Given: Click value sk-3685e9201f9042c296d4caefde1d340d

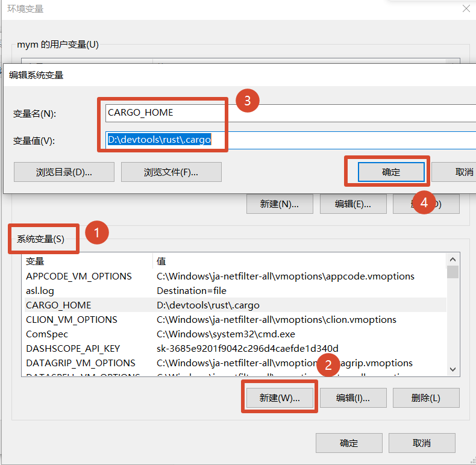Looking at the screenshot, I should [x=248, y=348].
